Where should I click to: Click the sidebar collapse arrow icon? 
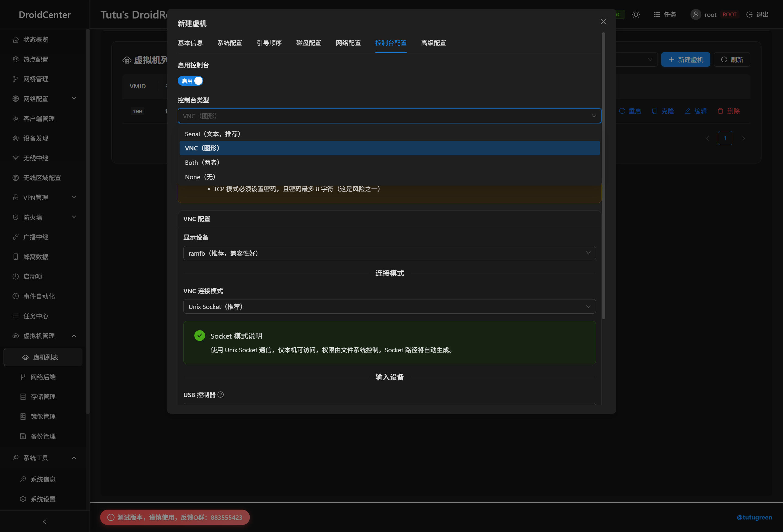(44, 522)
